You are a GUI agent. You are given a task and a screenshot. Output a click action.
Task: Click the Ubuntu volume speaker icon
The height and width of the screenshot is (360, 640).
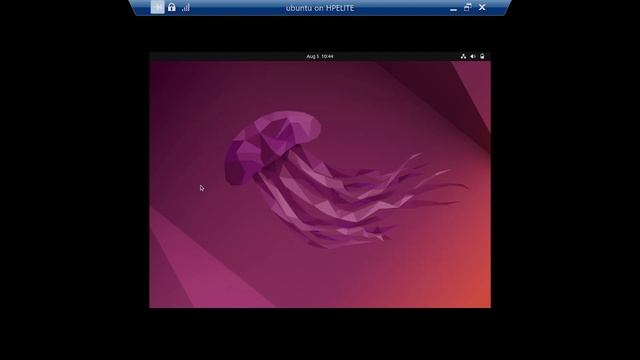(x=473, y=56)
